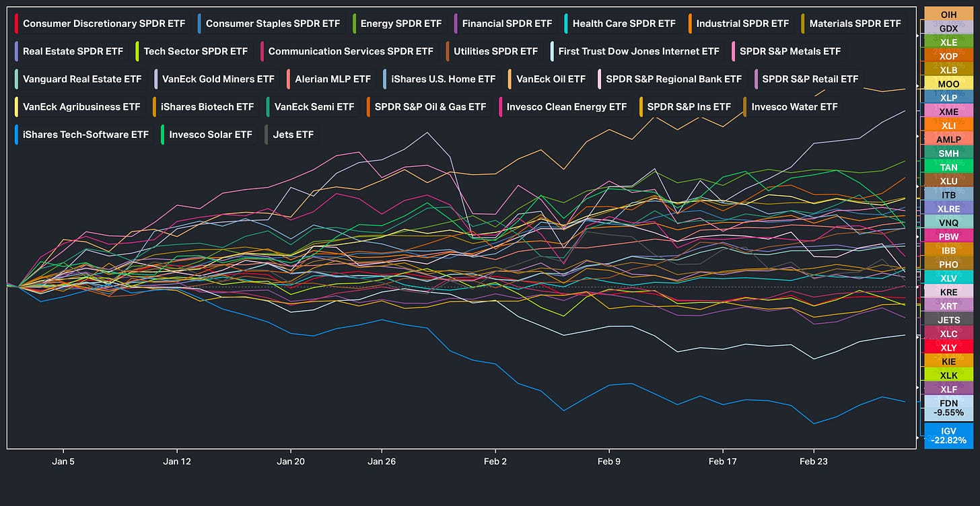Click the XLRE ticker label

pyautogui.click(x=948, y=209)
